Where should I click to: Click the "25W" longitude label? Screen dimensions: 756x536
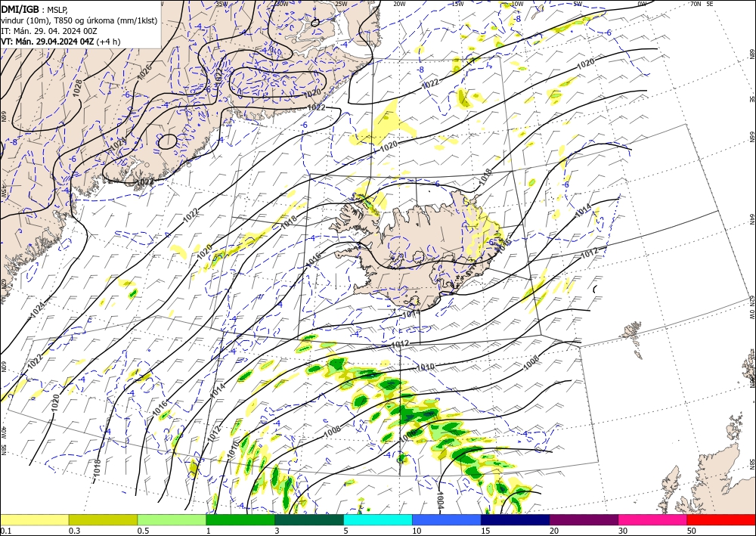tap(341, 4)
